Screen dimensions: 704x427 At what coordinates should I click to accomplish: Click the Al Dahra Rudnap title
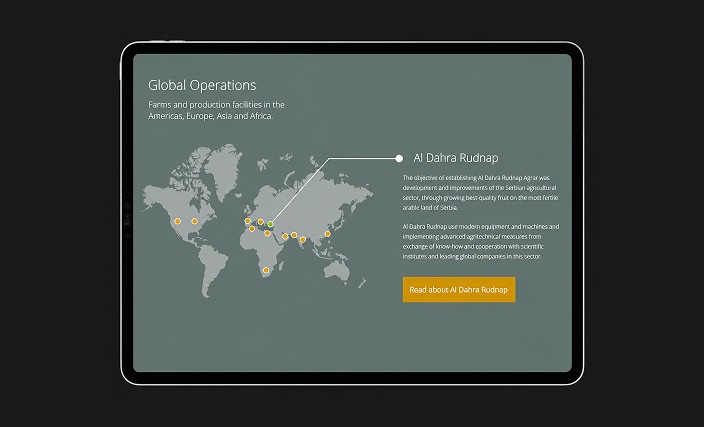pyautogui.click(x=456, y=158)
